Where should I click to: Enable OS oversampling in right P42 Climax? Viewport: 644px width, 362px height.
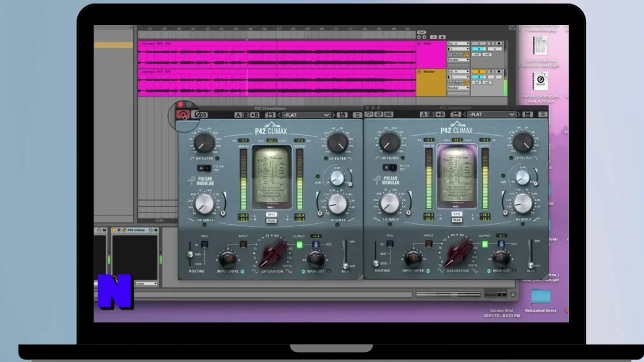pos(389,114)
